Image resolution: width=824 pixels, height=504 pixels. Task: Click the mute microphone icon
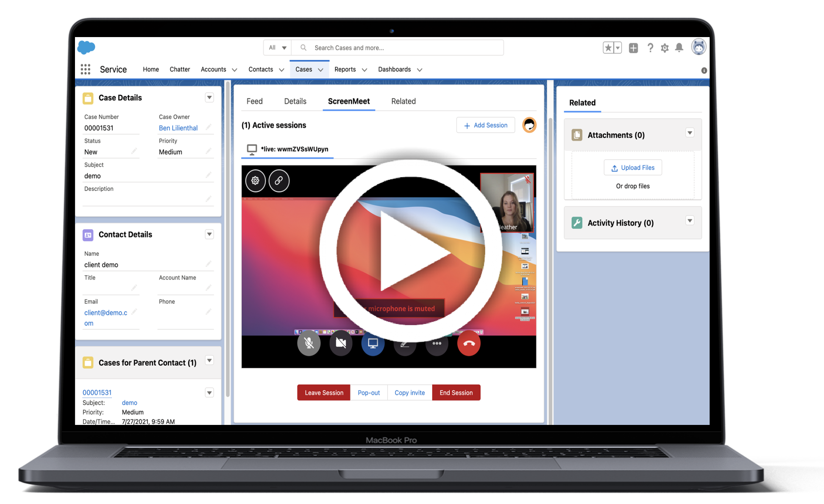pyautogui.click(x=308, y=344)
